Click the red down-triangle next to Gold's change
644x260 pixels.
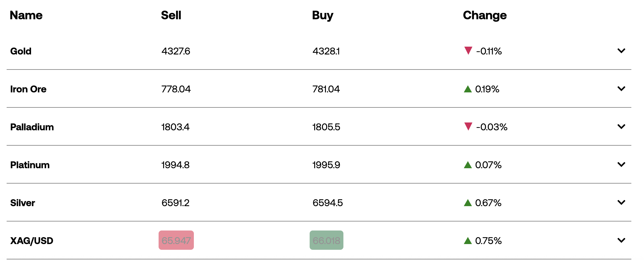click(x=468, y=51)
